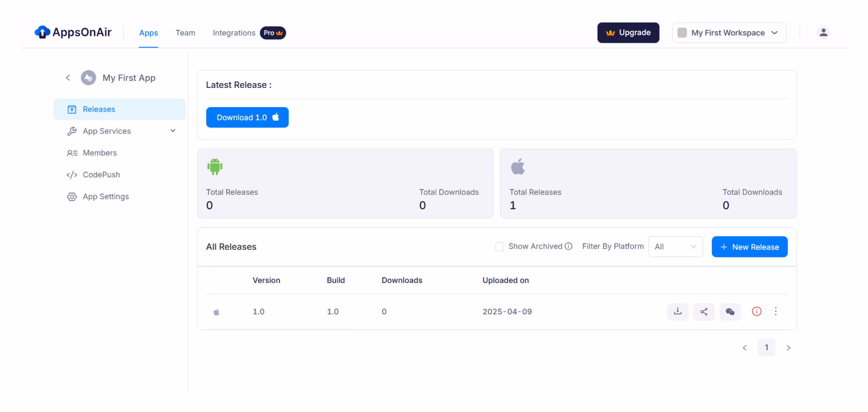The width and height of the screenshot is (868, 412).
Task: Open CodePush from the sidebar
Action: pyautogui.click(x=101, y=175)
